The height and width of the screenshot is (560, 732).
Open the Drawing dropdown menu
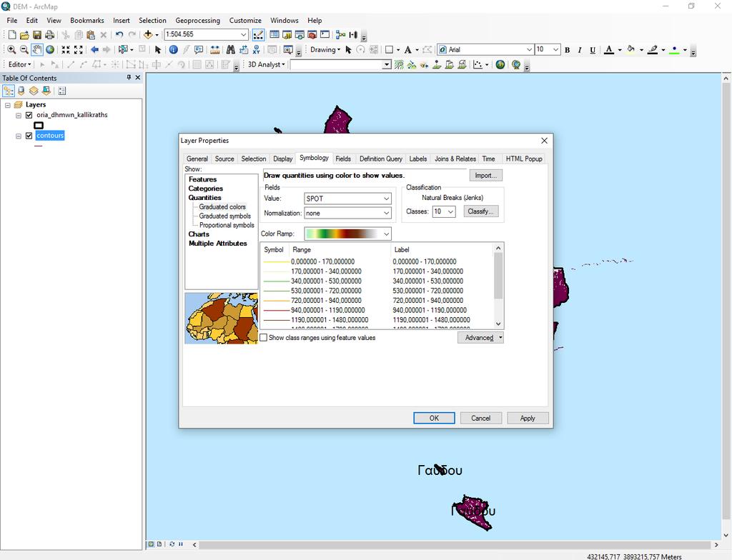coord(325,49)
